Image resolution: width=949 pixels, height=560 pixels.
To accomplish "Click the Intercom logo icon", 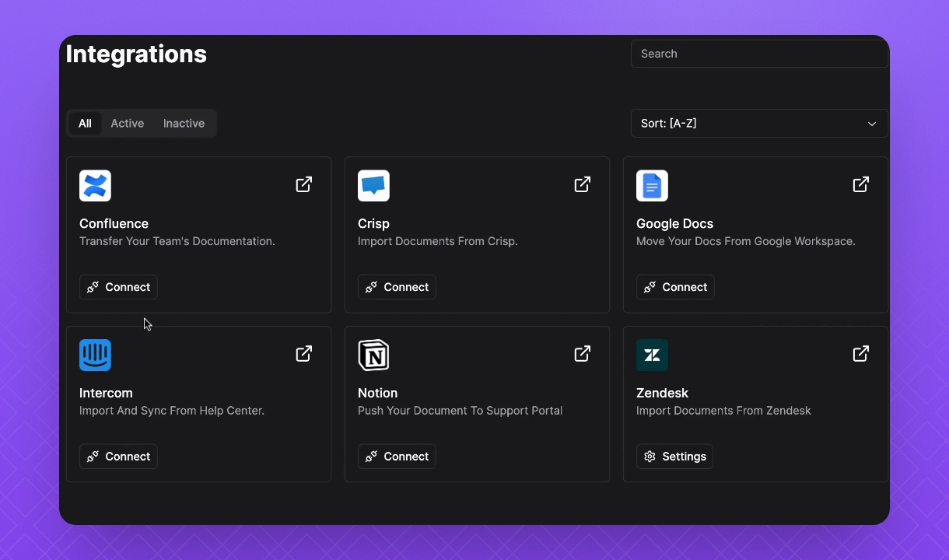I will 95,355.
